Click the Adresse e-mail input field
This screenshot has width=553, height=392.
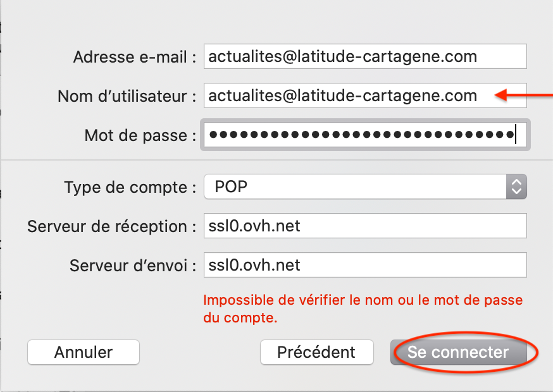pyautogui.click(x=365, y=57)
